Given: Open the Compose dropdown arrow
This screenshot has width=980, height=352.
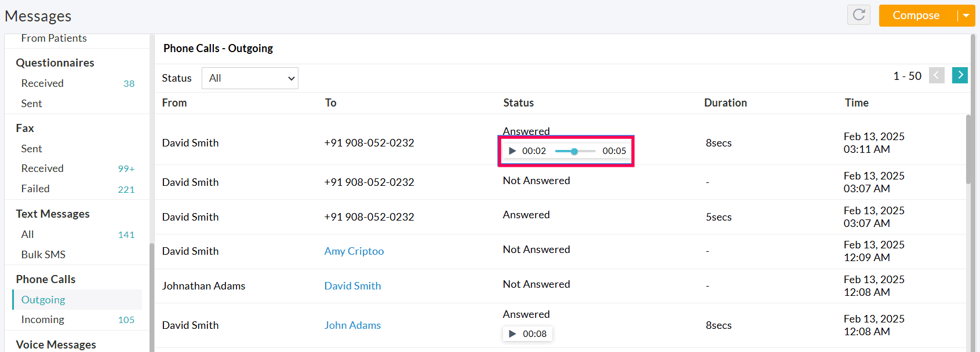Looking at the screenshot, I should click(x=966, y=16).
